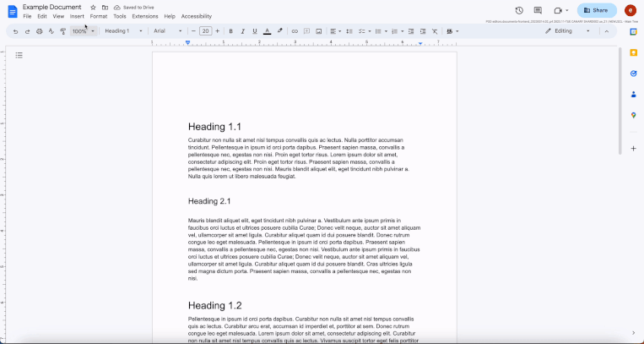Toggle underline formatting
The height and width of the screenshot is (344, 644).
click(255, 31)
